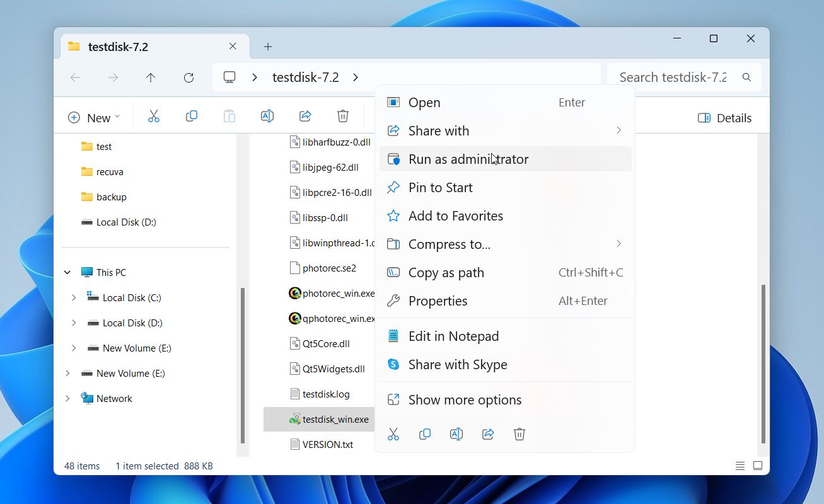Screen dimensions: 824x504
Task: Click the Share icon in the toolbar
Action: coord(305,117)
